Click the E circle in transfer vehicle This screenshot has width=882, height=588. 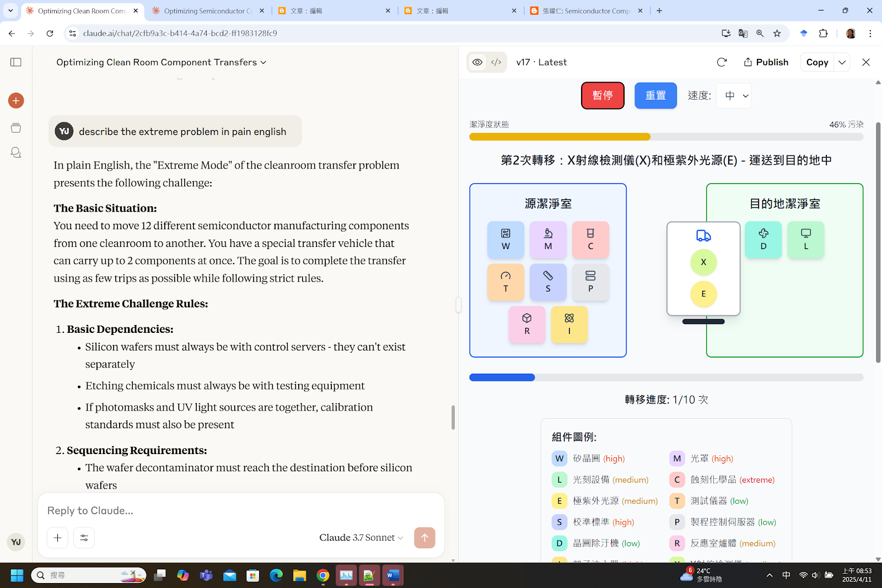click(703, 294)
